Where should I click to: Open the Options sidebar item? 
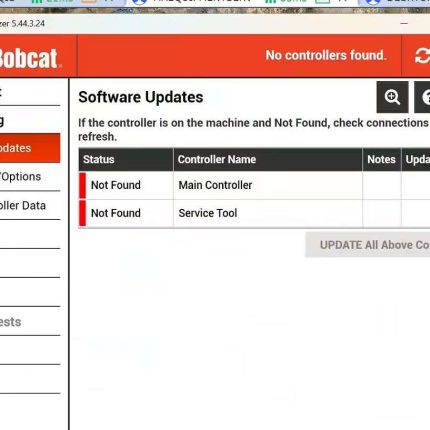(21, 176)
